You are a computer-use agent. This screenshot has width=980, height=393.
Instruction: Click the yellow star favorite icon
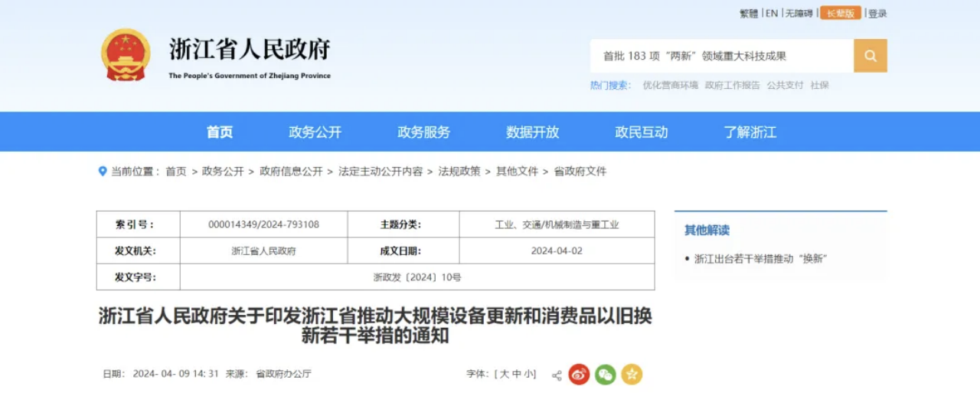[632, 374]
